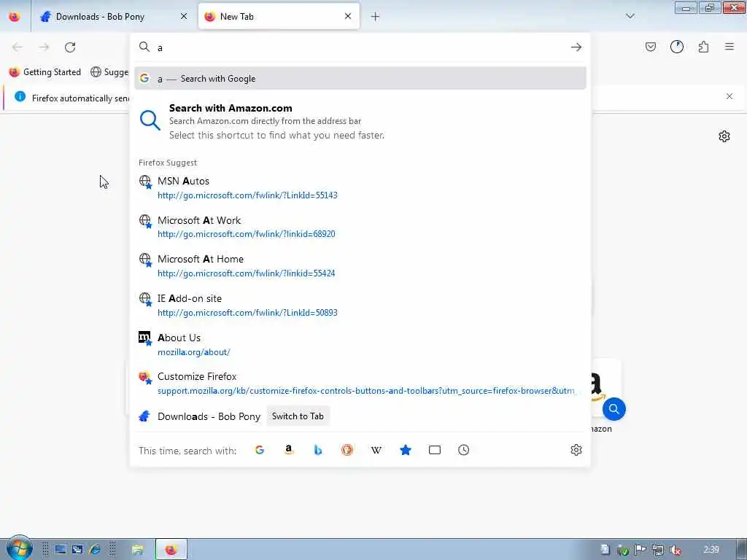Open Windows Start menu orb
Screen dimensions: 747x560
[x=19, y=548]
